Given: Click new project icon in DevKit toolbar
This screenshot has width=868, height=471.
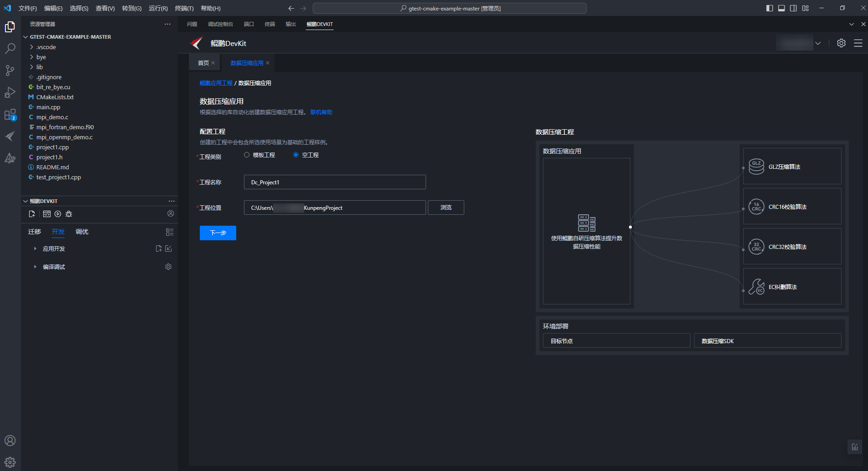Looking at the screenshot, I should tap(32, 214).
